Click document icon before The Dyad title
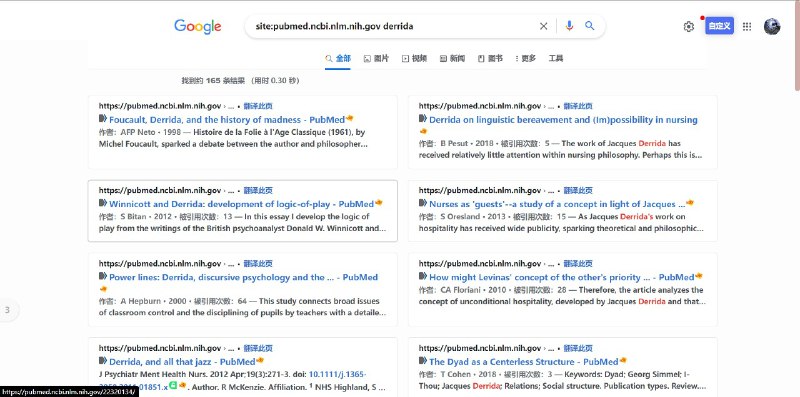800x397 pixels. point(423,361)
